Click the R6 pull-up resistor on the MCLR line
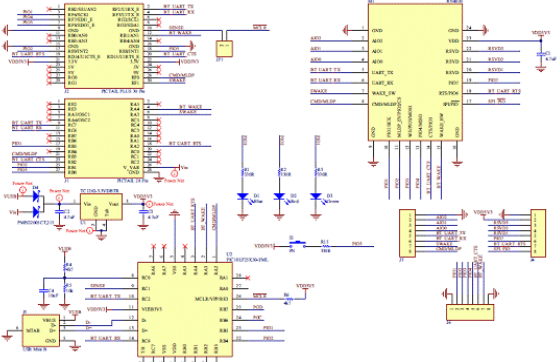Viewport: 560px width, 362px height. (288, 299)
